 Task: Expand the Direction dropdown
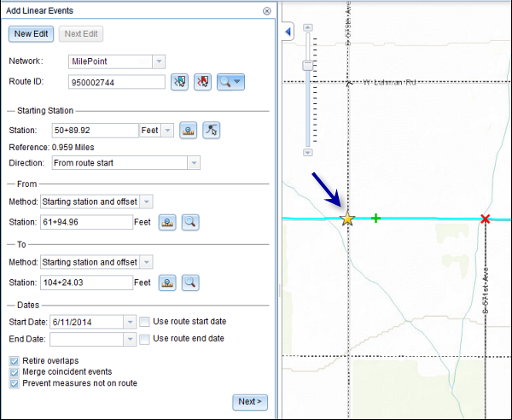pos(194,162)
